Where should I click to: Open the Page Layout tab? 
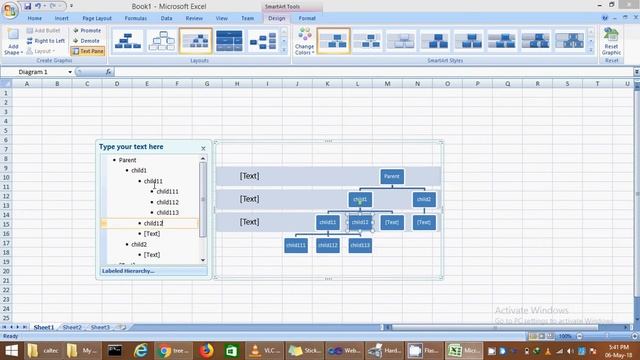click(97, 18)
